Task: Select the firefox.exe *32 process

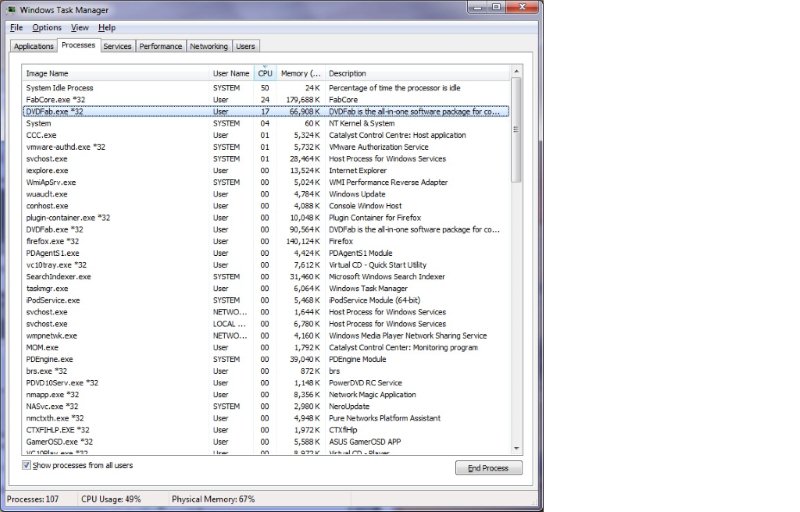Action: pyautogui.click(x=266, y=241)
